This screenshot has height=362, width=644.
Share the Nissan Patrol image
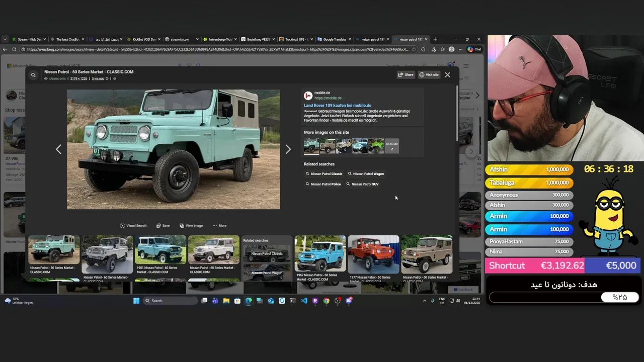click(406, 74)
